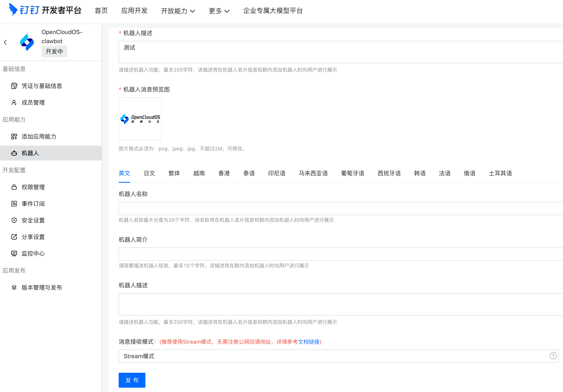Click the blue 发布 button
Viewport: 563px width, 392px height.
coord(132,380)
